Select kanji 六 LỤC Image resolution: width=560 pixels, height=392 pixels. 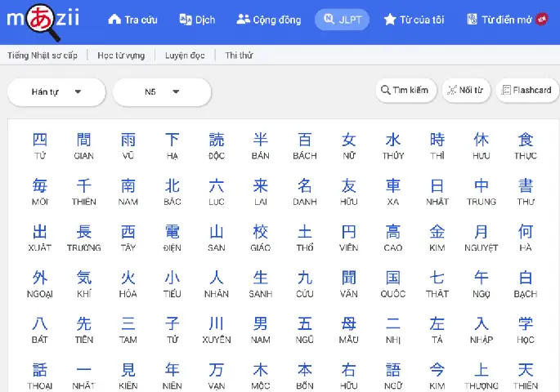point(217,192)
